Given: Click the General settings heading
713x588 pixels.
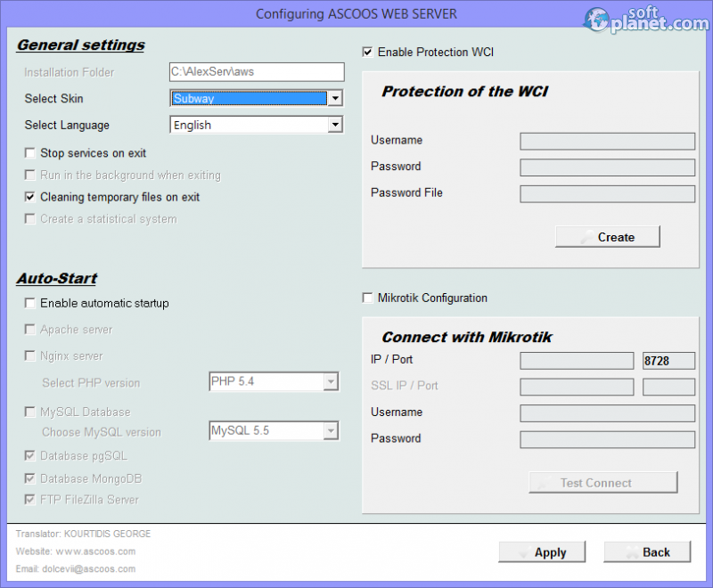Looking at the screenshot, I should (x=80, y=45).
